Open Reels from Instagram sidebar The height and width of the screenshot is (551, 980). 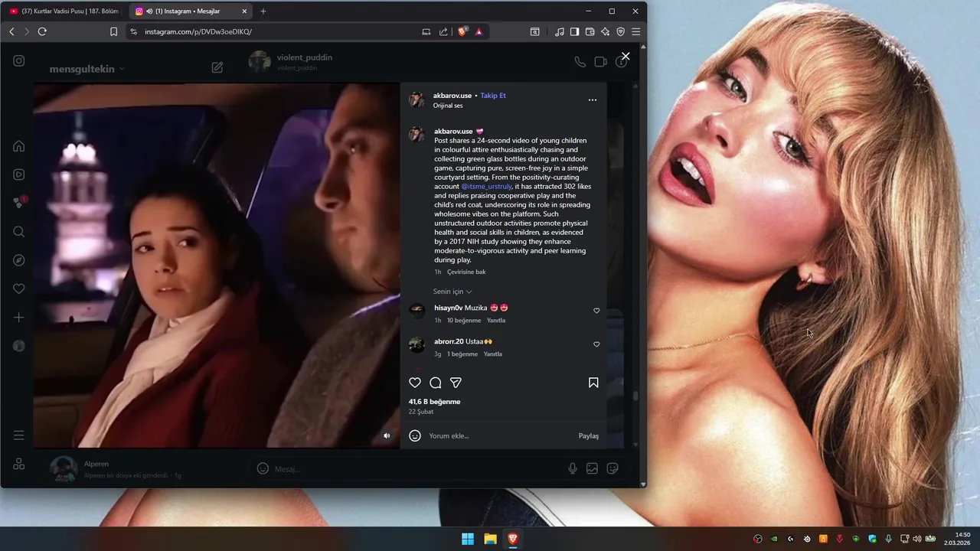[x=19, y=174]
